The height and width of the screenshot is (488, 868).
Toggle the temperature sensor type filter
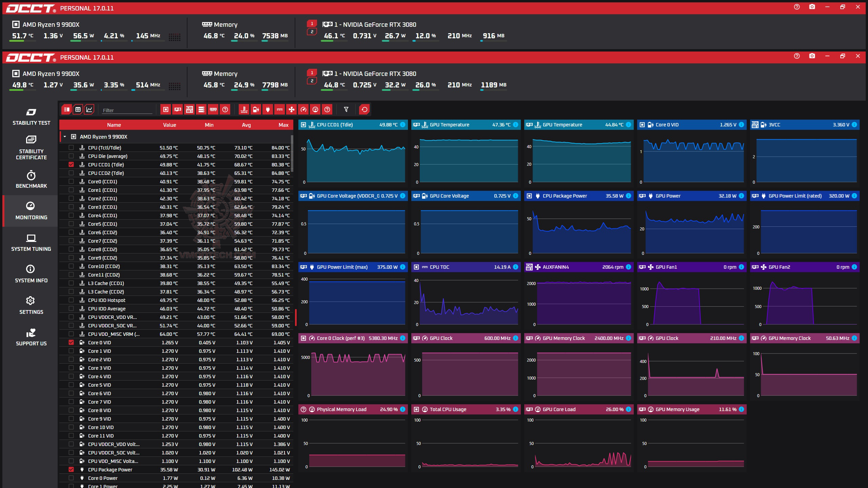[x=244, y=109]
